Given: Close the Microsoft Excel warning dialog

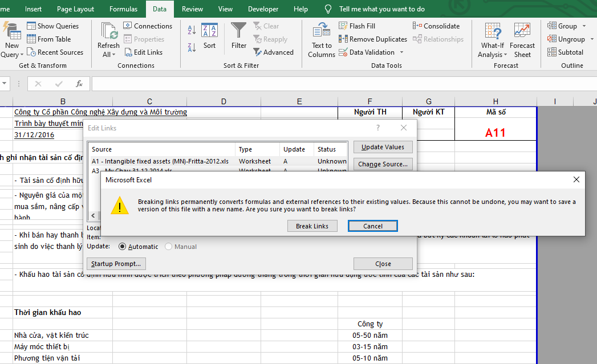Looking at the screenshot, I should 576,180.
